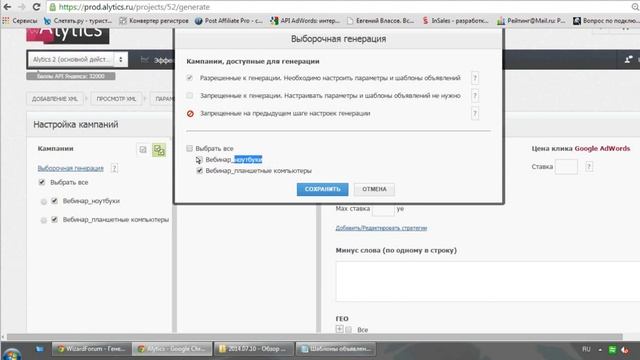
Task: Open the Сервисы apps bookmark
Action: tap(20, 20)
